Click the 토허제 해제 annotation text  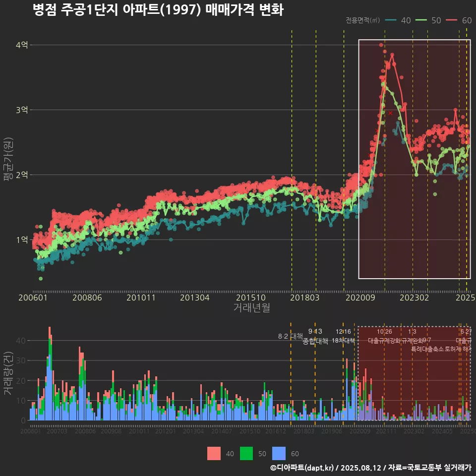coord(458,349)
